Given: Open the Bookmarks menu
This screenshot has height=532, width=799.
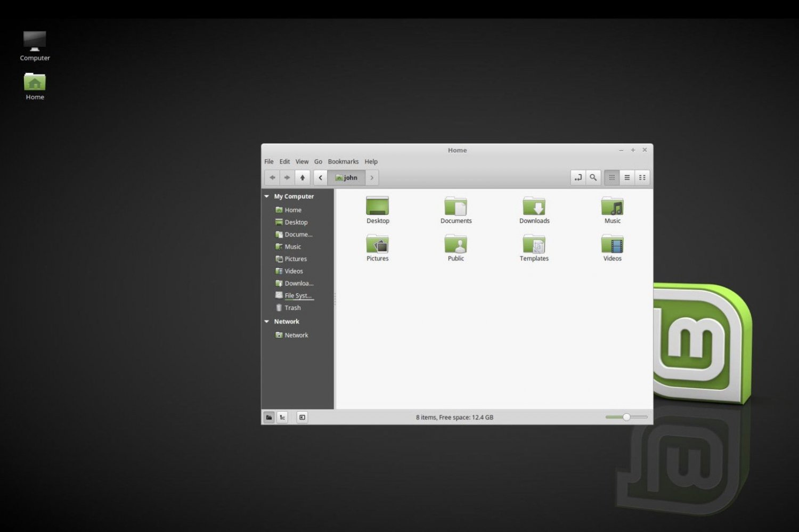Looking at the screenshot, I should click(343, 161).
